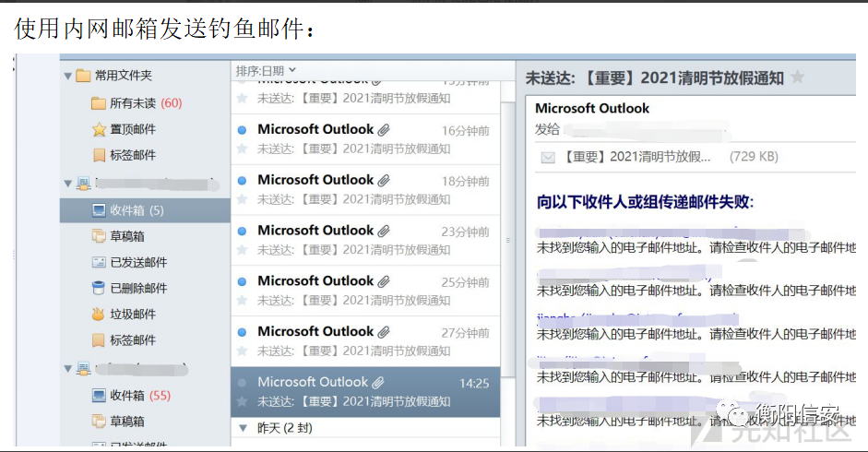The width and height of the screenshot is (868, 452).
Task: Collapse the first mail account node
Action: coord(67,184)
